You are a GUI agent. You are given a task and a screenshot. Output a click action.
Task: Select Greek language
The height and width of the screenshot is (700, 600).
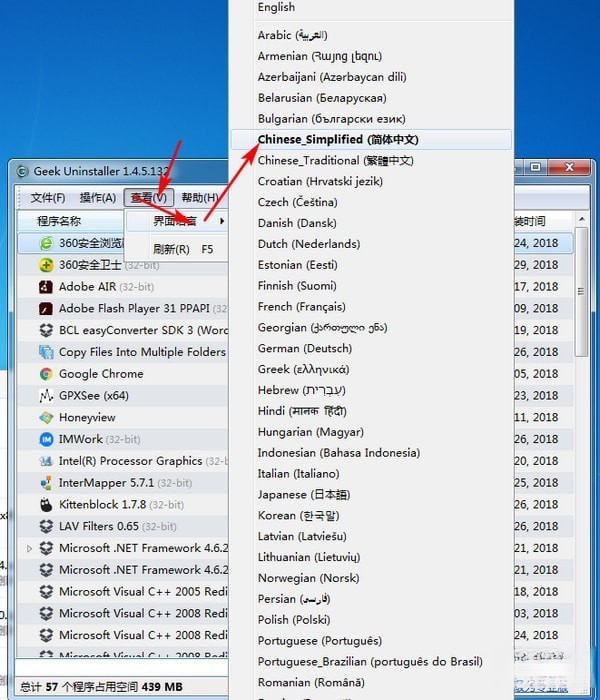tap(371, 370)
